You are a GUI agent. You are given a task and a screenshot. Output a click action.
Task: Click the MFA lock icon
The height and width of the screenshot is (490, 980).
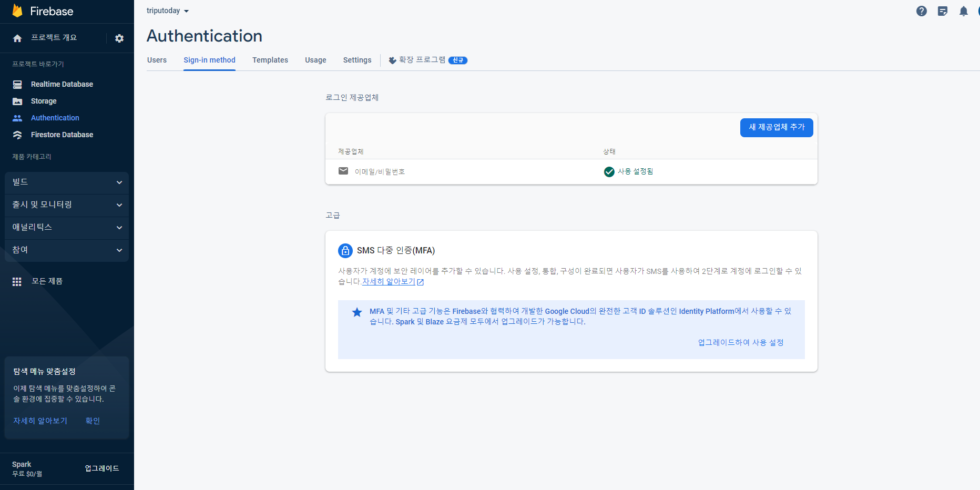pos(345,251)
